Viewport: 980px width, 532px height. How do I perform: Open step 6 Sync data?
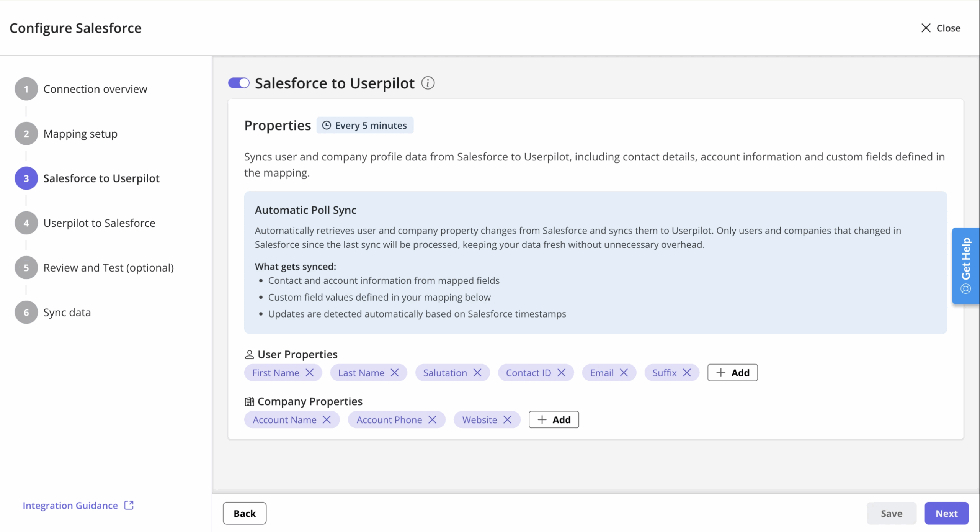coord(53,312)
